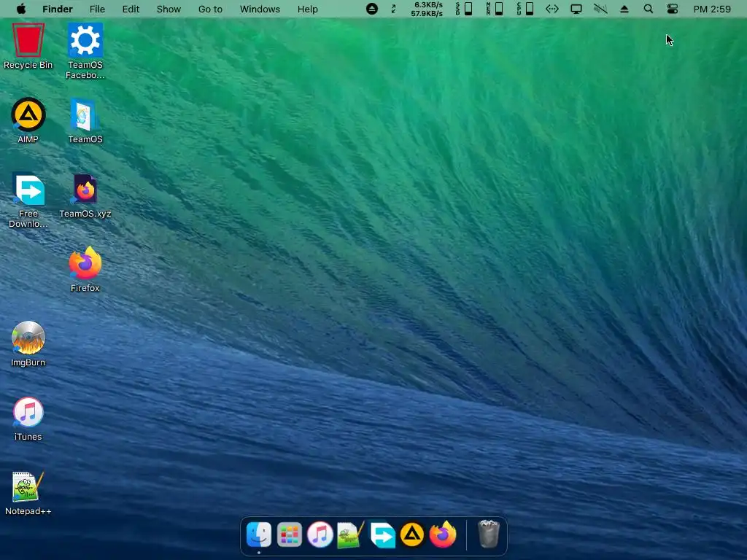Select the AIMP desktop icon

coord(28,114)
